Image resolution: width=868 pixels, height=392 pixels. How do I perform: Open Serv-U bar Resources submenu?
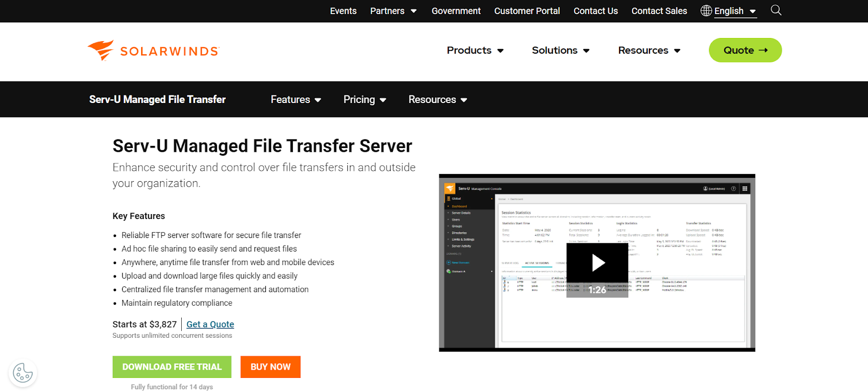pyautogui.click(x=438, y=100)
